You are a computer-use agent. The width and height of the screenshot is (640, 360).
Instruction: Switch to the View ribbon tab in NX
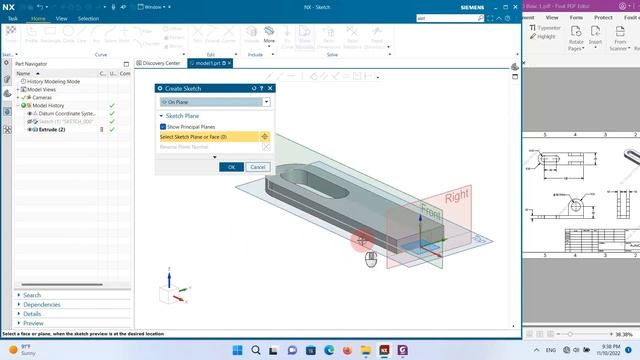pos(62,18)
